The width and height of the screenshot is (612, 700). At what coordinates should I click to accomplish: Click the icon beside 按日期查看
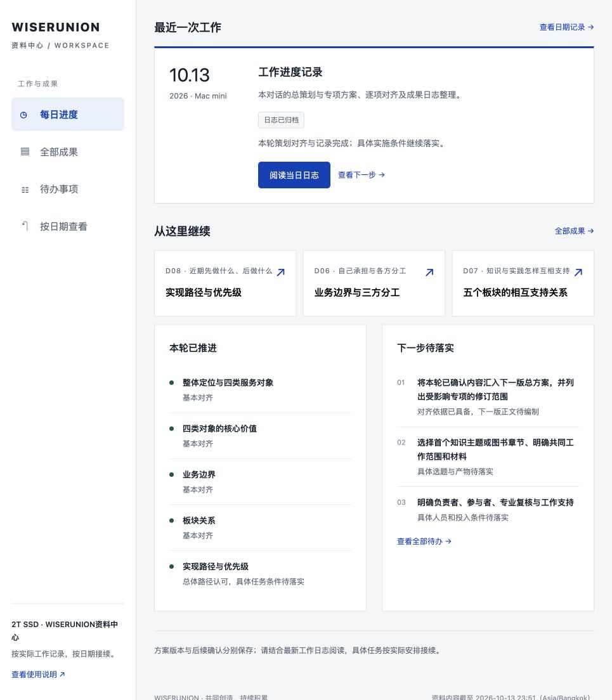25,226
